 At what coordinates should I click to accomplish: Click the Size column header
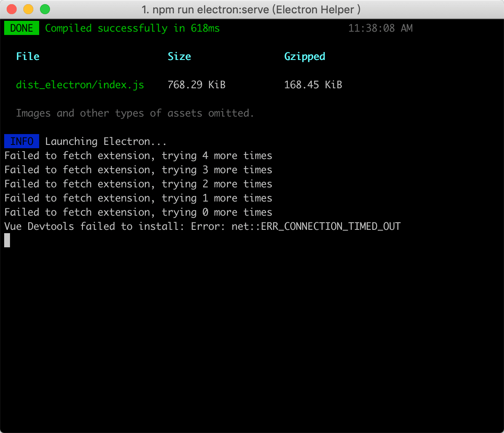(179, 57)
